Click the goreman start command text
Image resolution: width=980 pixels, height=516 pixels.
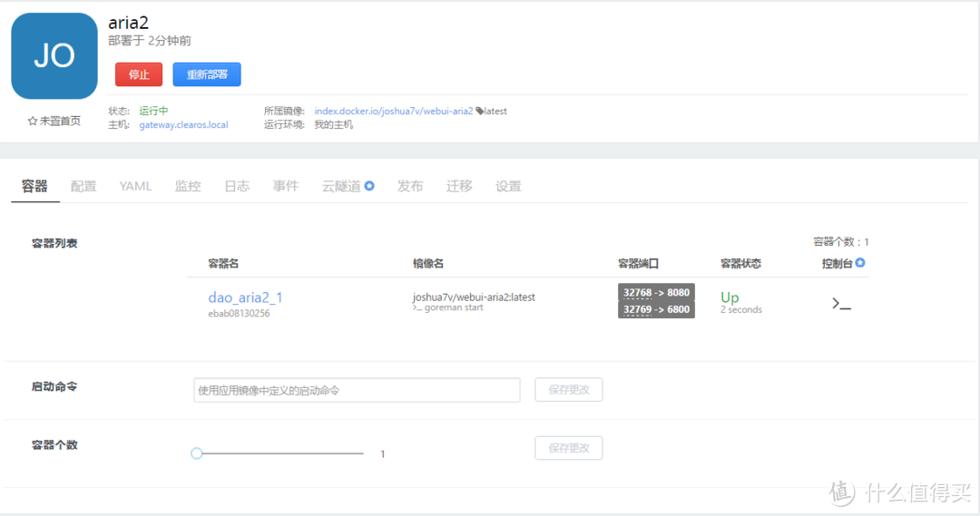(454, 307)
